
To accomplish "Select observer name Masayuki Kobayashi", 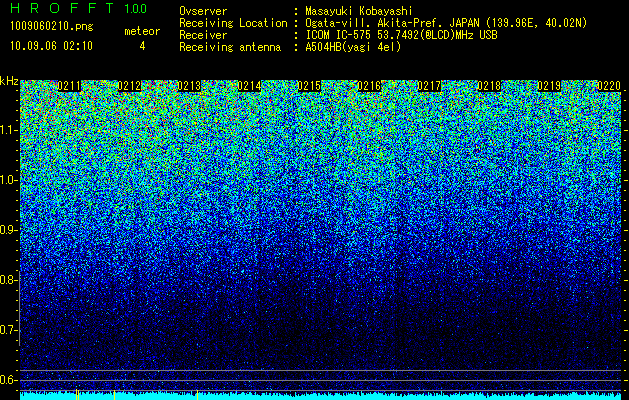I will click(358, 11).
